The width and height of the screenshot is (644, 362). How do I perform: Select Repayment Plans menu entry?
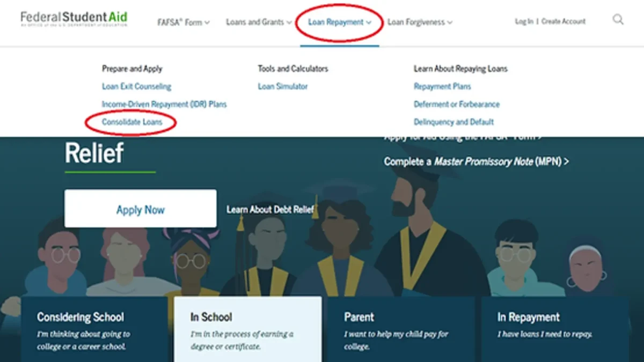(x=442, y=86)
